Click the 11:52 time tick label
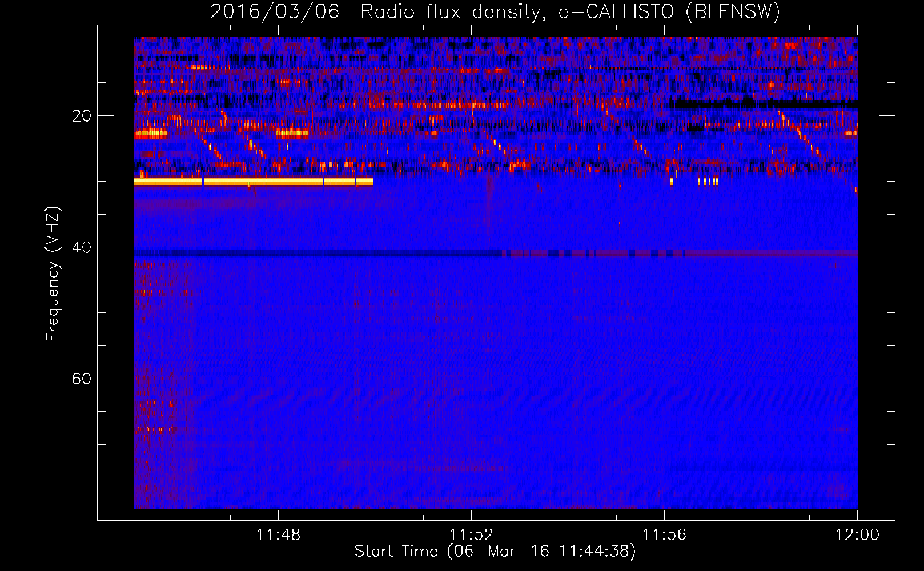This screenshot has width=924, height=571. [x=471, y=535]
